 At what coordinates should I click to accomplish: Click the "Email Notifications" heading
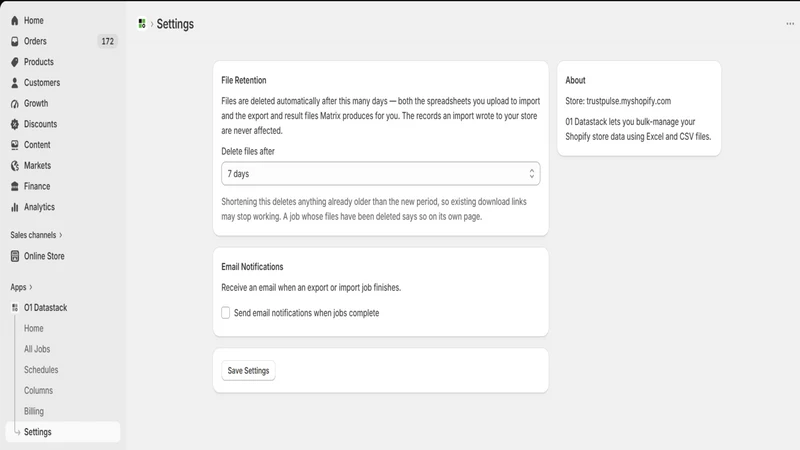pyautogui.click(x=252, y=267)
